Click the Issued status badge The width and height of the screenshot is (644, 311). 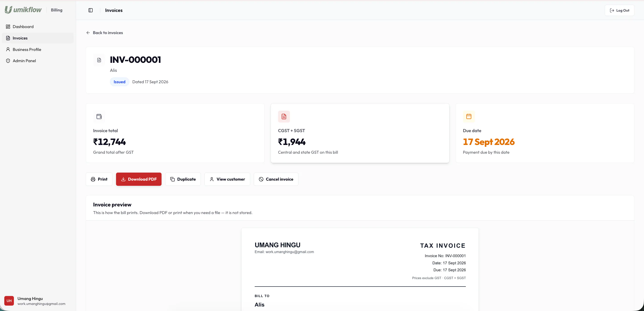click(120, 82)
